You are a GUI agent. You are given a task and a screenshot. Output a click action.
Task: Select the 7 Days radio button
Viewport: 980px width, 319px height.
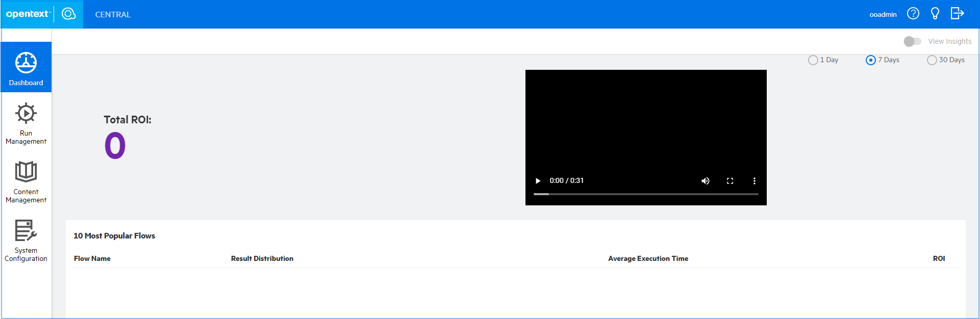871,60
